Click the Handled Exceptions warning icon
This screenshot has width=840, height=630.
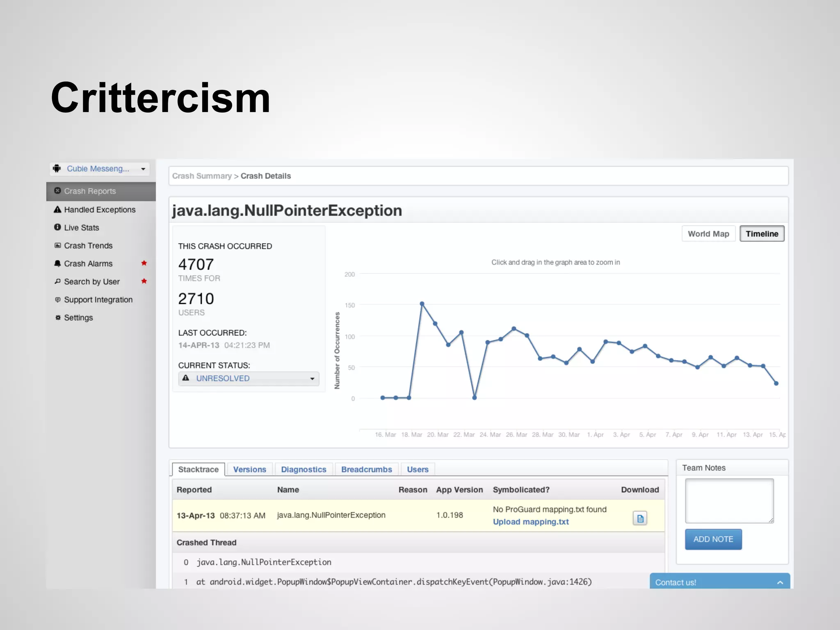point(57,210)
